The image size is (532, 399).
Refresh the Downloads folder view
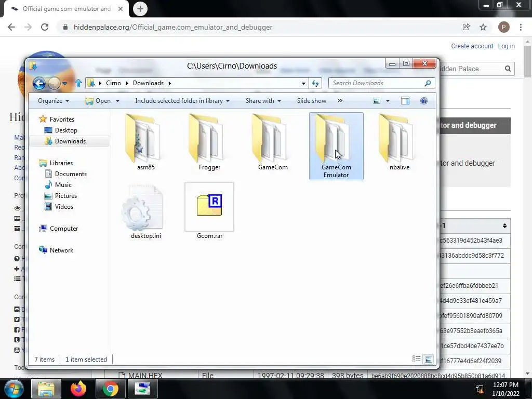click(x=315, y=83)
